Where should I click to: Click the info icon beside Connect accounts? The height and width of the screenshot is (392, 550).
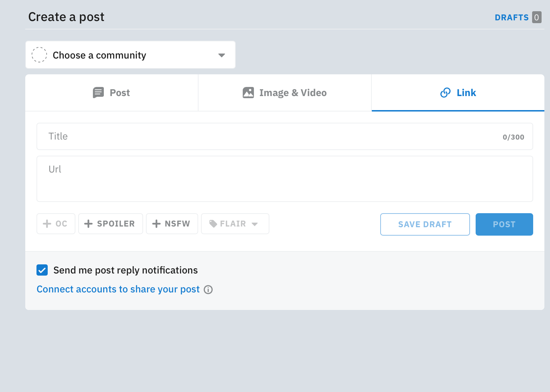(x=208, y=290)
